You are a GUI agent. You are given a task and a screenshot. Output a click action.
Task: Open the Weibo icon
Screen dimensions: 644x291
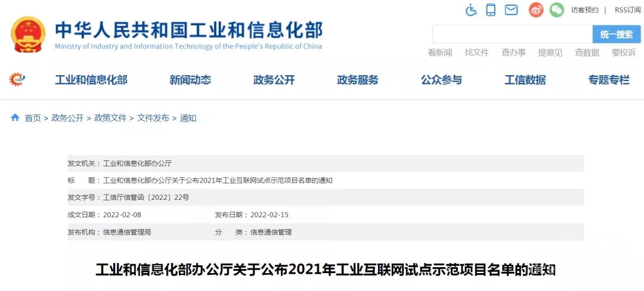coord(536,10)
